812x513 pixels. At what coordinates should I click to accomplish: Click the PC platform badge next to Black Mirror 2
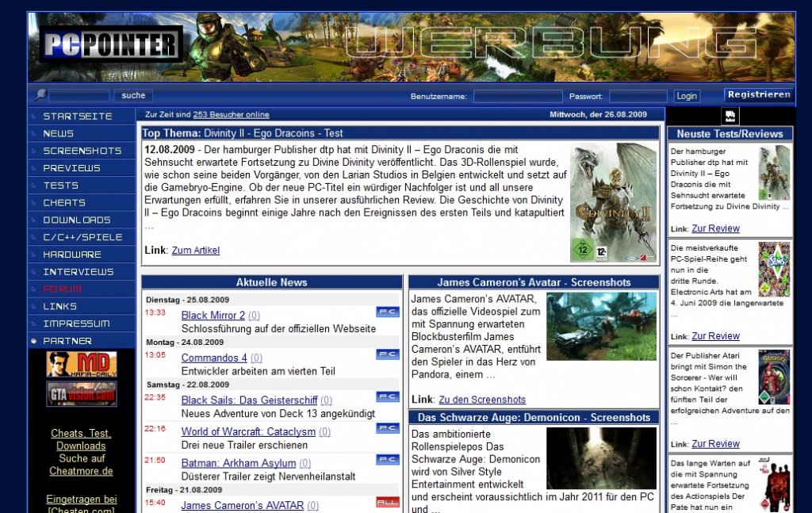387,312
